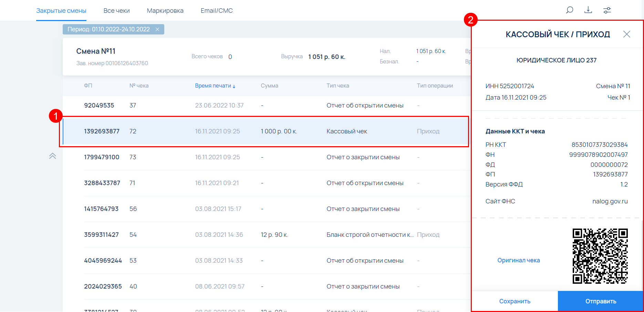Screen dimensions: 644x312
Task: Select receipt row with ФП 1392693877
Action: [x=265, y=131]
